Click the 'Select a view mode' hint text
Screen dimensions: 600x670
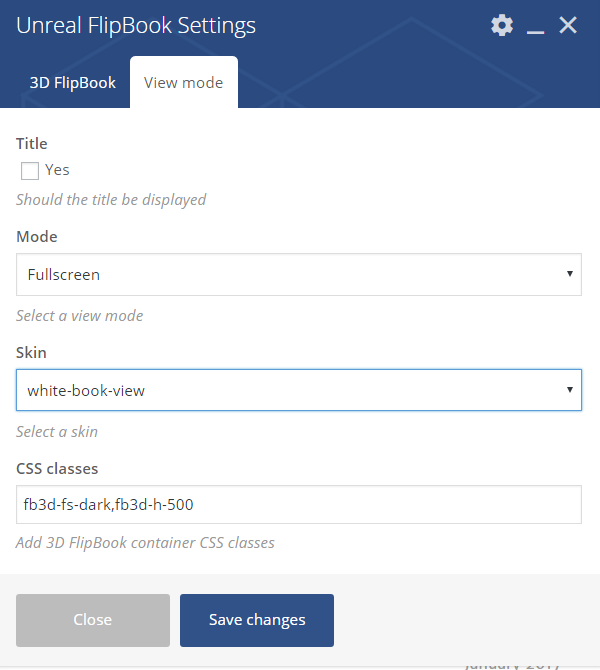pos(79,316)
